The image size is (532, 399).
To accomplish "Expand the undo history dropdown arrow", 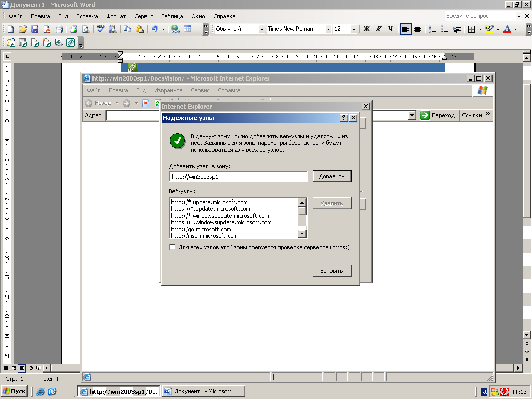I will click(163, 29).
